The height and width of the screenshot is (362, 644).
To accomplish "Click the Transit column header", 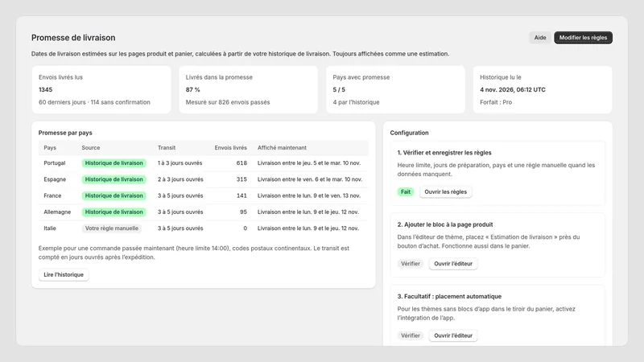I will coord(167,148).
